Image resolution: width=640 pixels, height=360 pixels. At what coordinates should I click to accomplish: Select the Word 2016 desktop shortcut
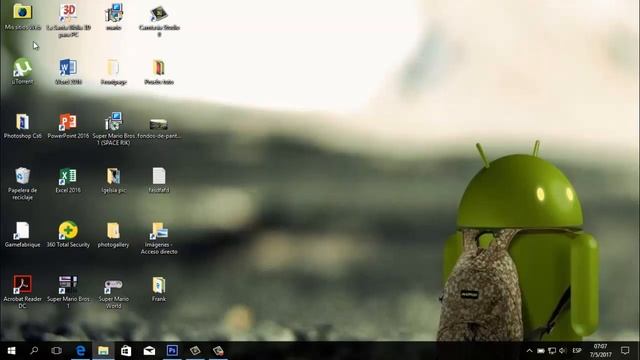[68, 71]
